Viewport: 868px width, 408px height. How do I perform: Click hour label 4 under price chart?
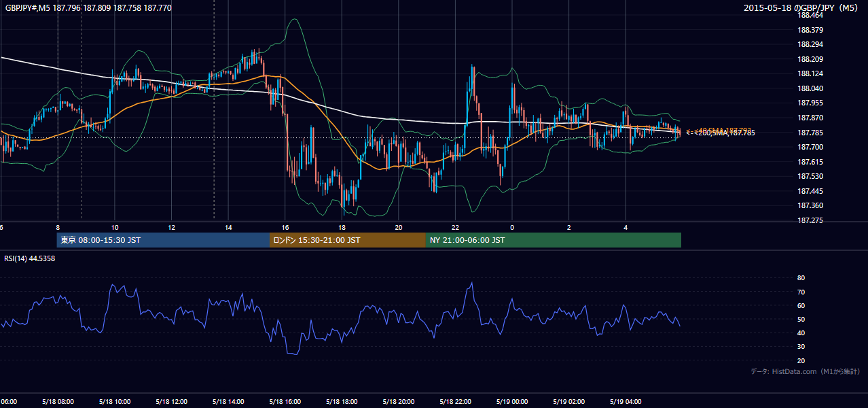click(x=626, y=227)
